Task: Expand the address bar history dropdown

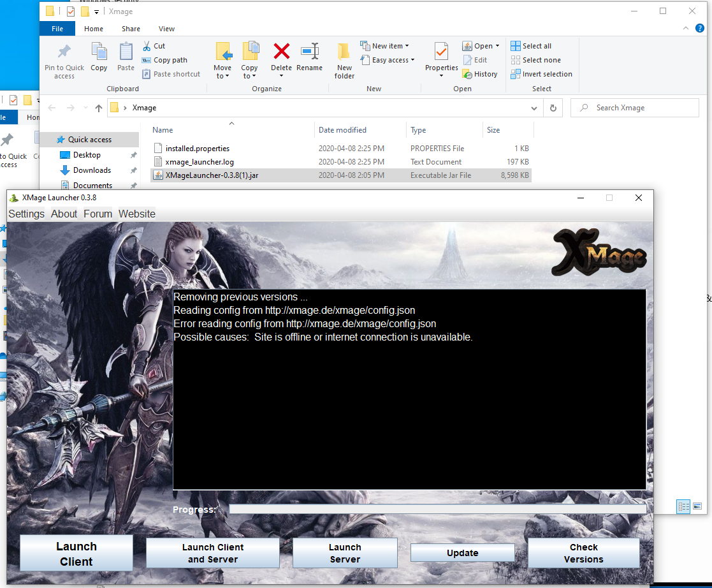Action: point(534,108)
